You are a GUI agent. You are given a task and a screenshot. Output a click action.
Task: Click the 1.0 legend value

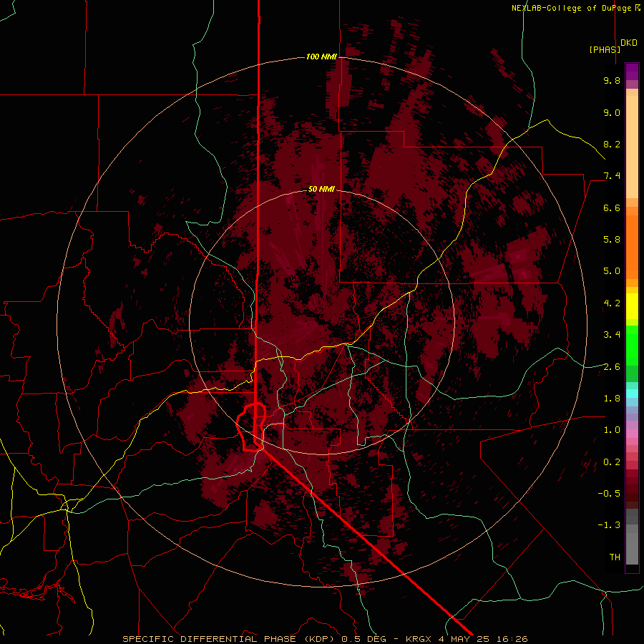tap(612, 430)
